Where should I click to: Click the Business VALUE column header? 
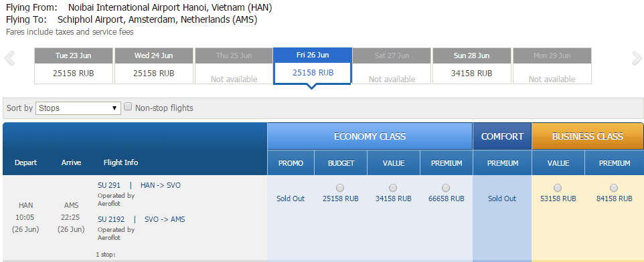558,163
